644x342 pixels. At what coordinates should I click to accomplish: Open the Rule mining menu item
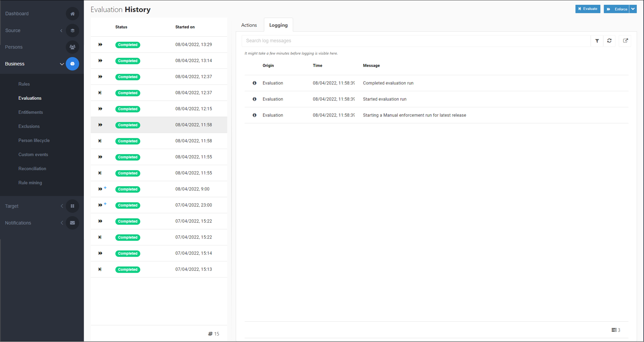30,183
